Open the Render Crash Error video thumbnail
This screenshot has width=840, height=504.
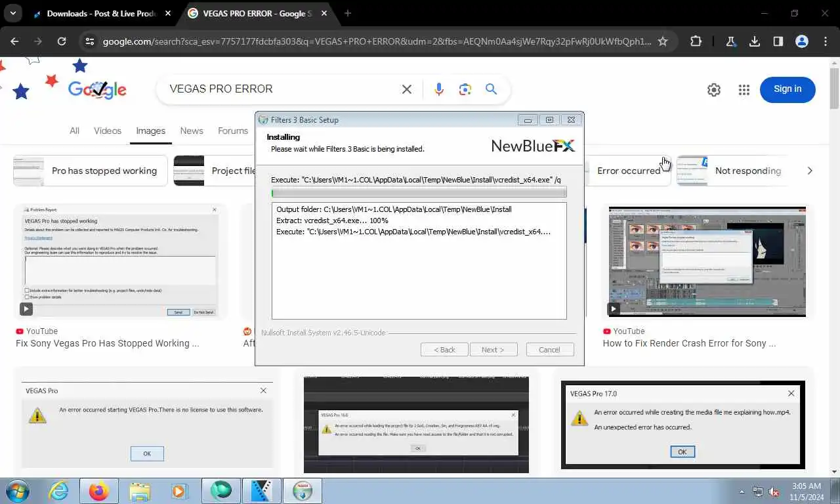tap(707, 262)
